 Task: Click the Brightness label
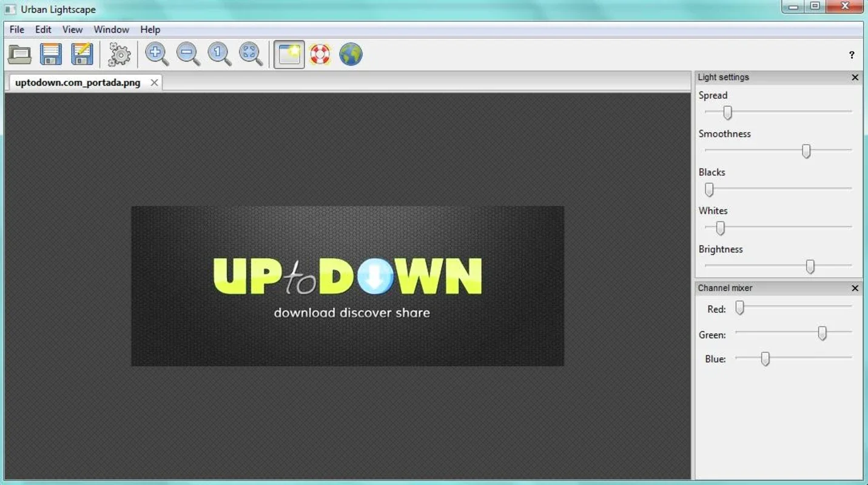point(721,249)
